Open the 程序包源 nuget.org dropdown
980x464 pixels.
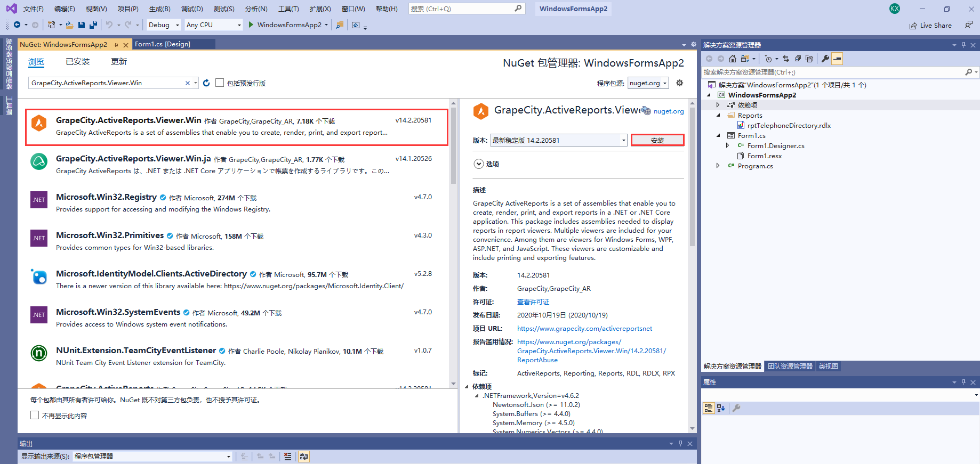[648, 83]
